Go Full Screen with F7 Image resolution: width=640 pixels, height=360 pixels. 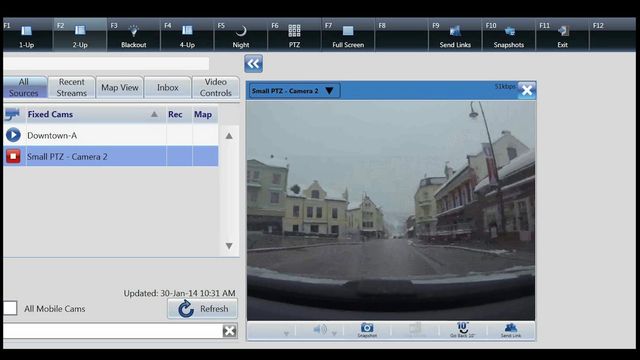click(348, 34)
